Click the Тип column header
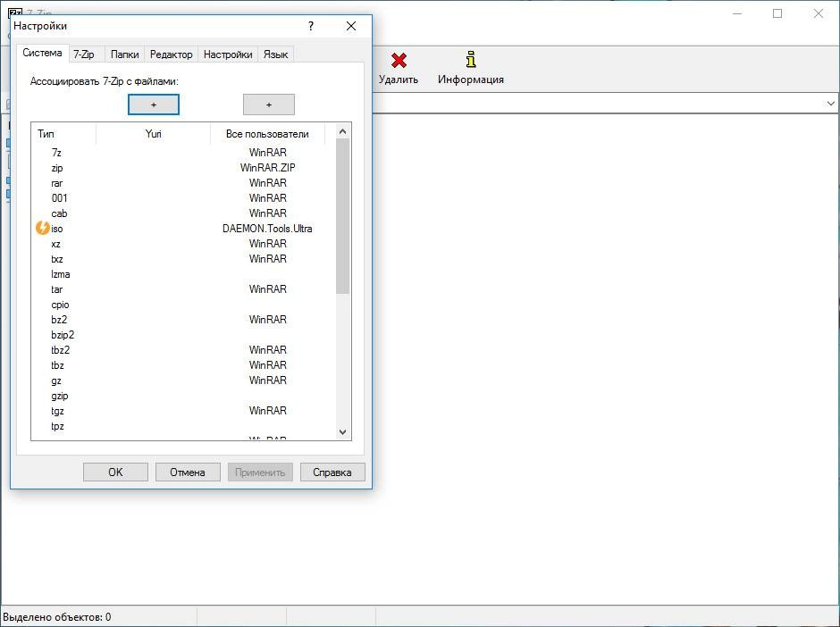 coord(63,134)
